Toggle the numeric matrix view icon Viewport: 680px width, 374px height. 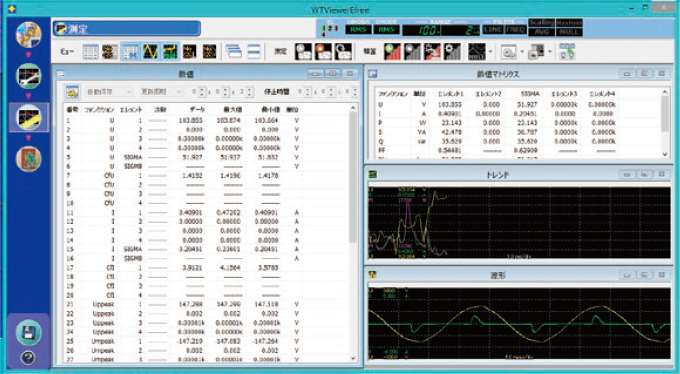click(x=130, y=52)
